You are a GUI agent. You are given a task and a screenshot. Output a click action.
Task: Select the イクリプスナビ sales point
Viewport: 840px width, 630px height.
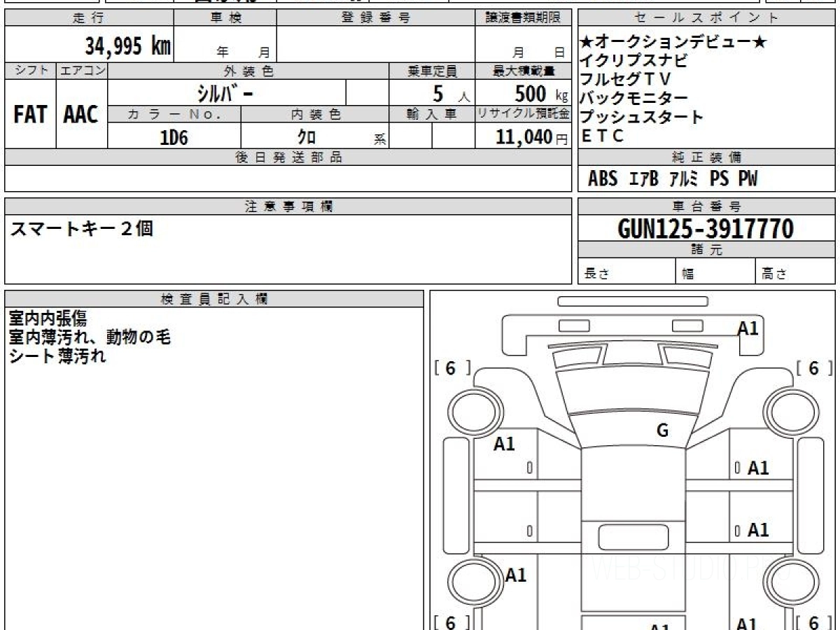(x=634, y=60)
